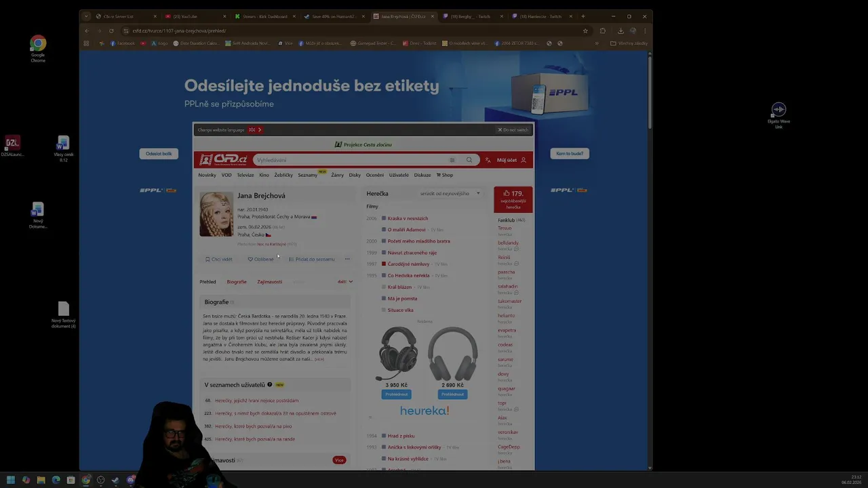The width and height of the screenshot is (868, 488).
Task: Open the Kino menu item
Action: pyautogui.click(x=264, y=175)
